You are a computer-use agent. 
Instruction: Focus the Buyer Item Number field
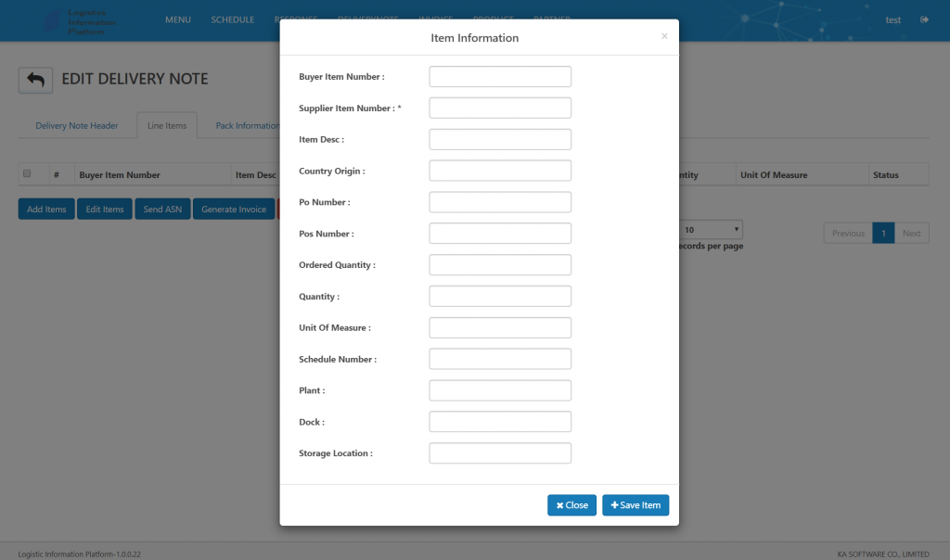[500, 77]
